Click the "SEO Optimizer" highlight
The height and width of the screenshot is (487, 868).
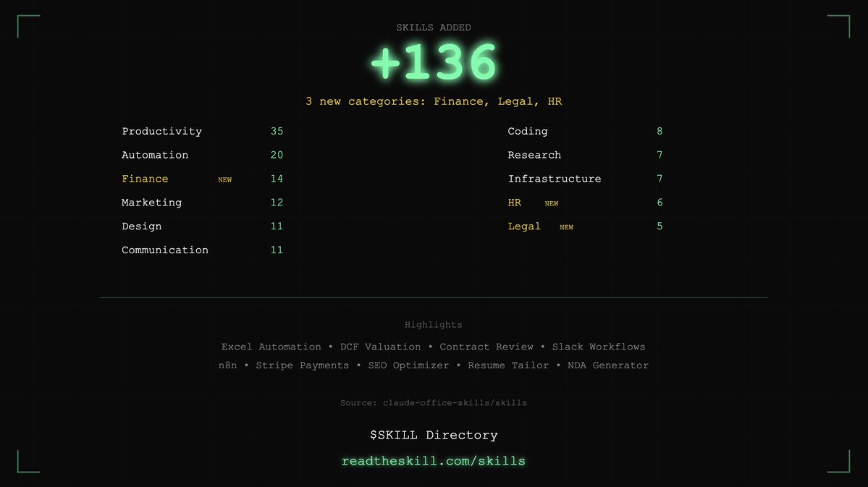[x=408, y=366]
